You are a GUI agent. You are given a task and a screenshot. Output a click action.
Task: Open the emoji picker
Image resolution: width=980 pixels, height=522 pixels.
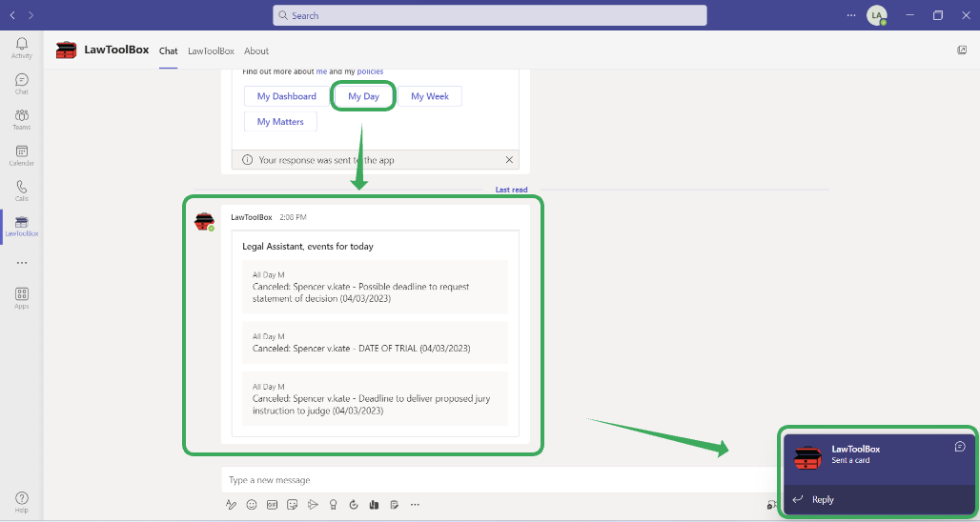tap(252, 505)
